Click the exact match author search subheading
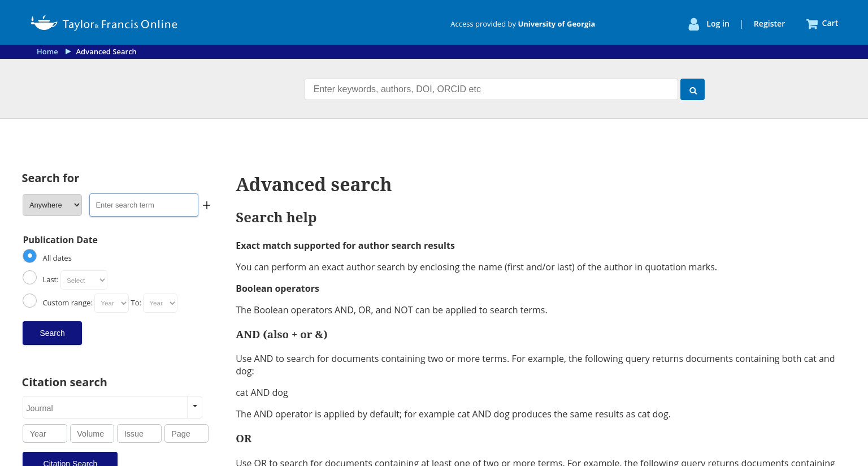Image resolution: width=868 pixels, height=466 pixels. tap(345, 245)
